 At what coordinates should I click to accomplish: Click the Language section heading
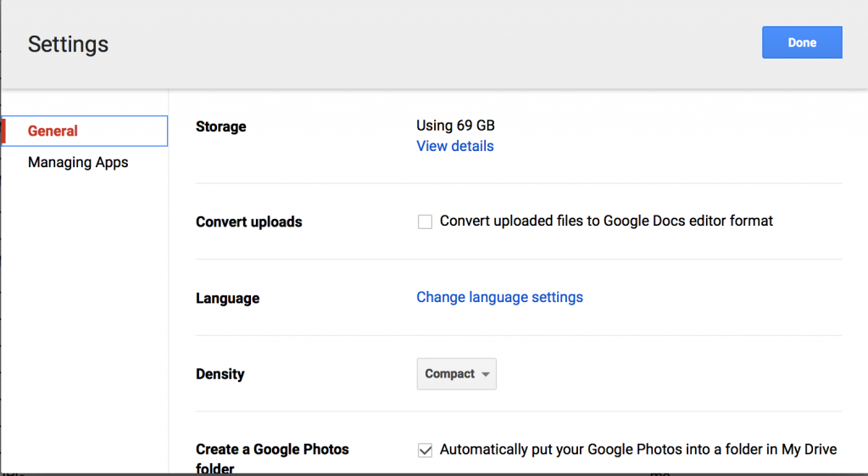tap(227, 298)
